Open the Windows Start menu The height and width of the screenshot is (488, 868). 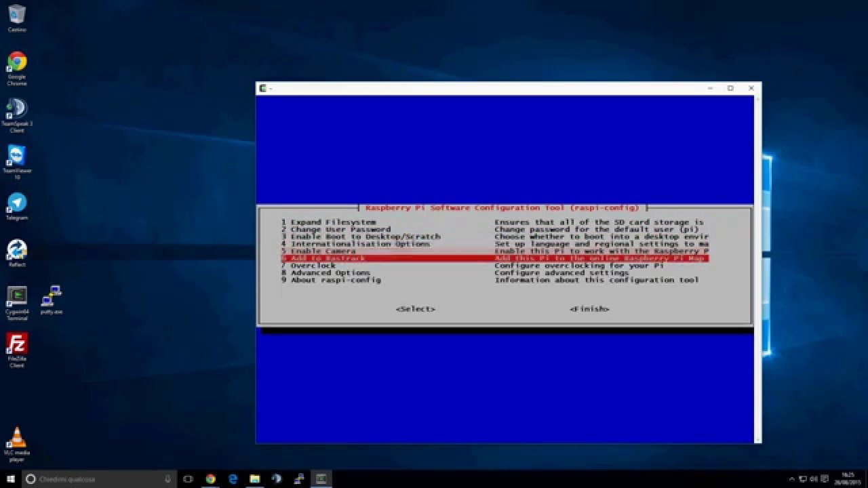11,479
